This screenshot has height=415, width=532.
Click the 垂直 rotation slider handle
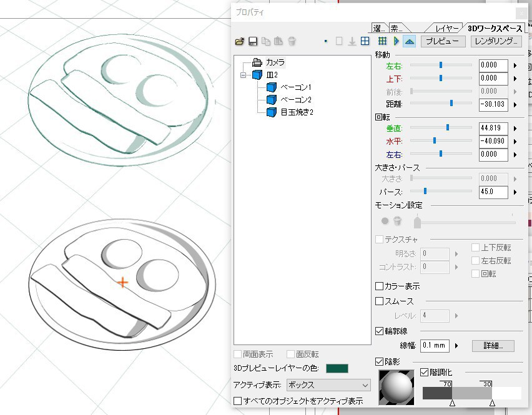(448, 127)
